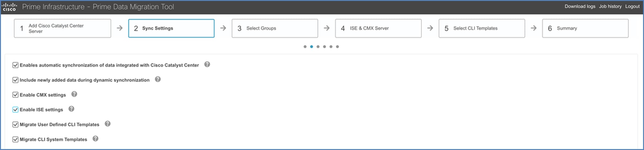This screenshot has height=150, width=644.
Task: Toggle Enable ISE settings checkbox
Action: (15, 109)
